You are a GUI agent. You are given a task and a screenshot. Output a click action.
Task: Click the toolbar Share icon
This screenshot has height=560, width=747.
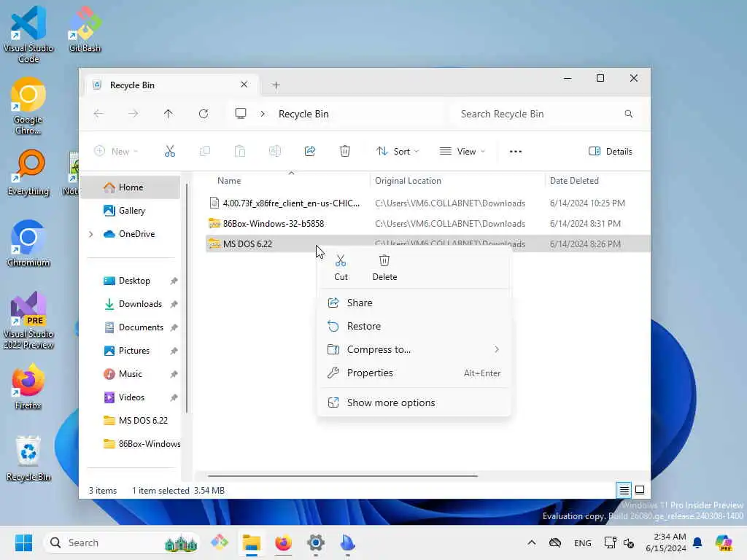pyautogui.click(x=309, y=152)
